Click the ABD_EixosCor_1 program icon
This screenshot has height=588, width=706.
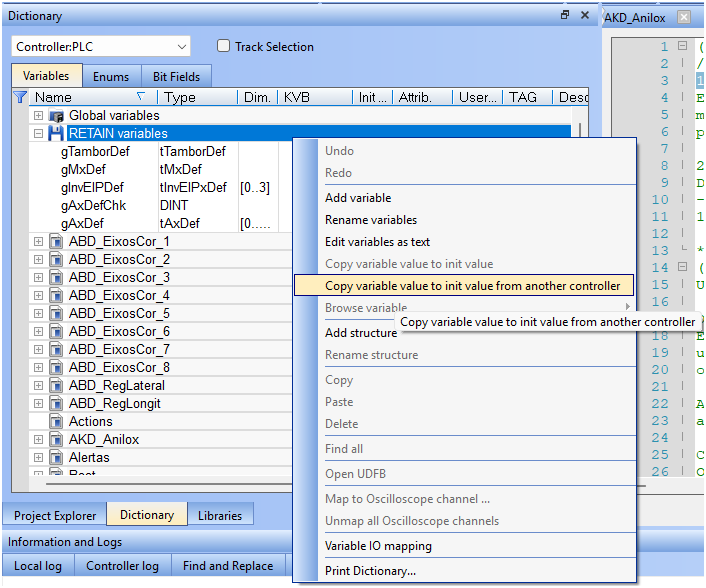pyautogui.click(x=56, y=242)
